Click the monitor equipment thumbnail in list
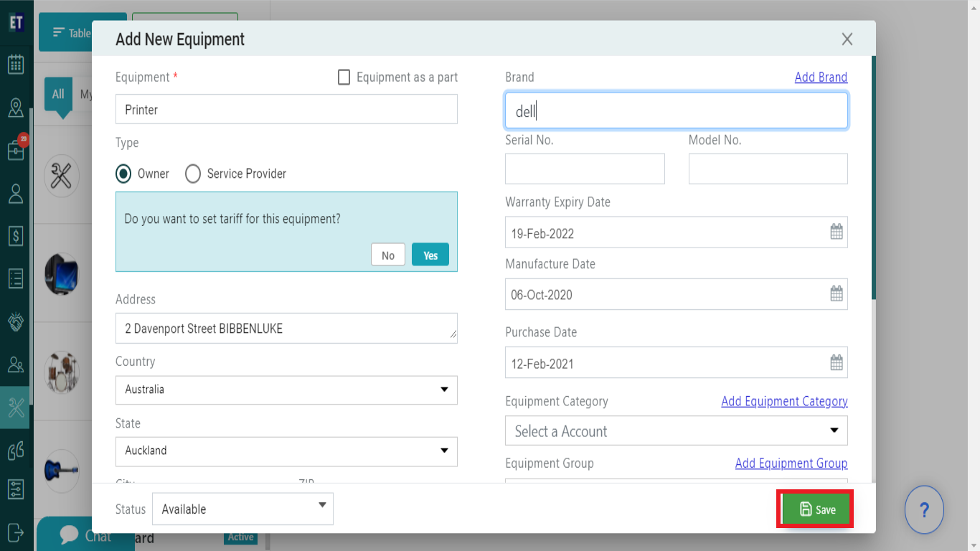 point(62,274)
